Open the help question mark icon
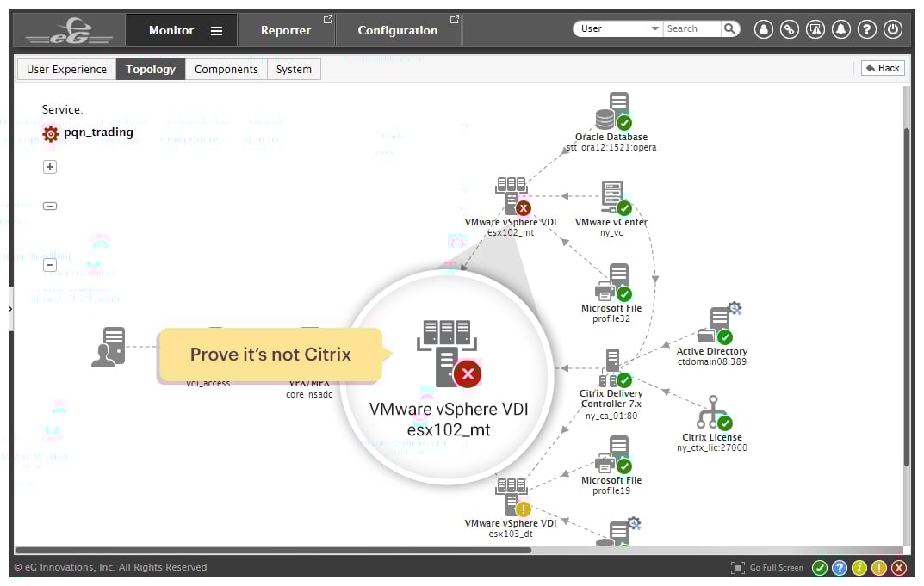The width and height of the screenshot is (924, 586). tap(867, 28)
